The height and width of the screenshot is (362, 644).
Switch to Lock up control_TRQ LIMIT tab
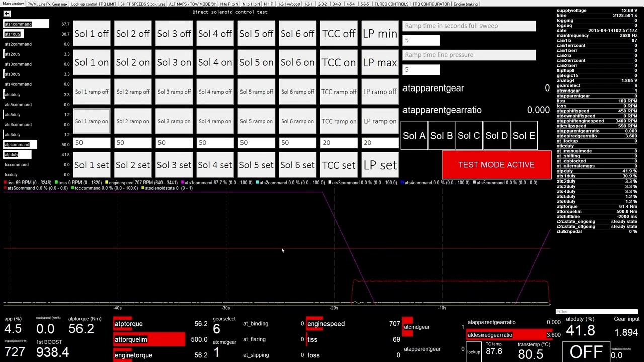(x=94, y=4)
